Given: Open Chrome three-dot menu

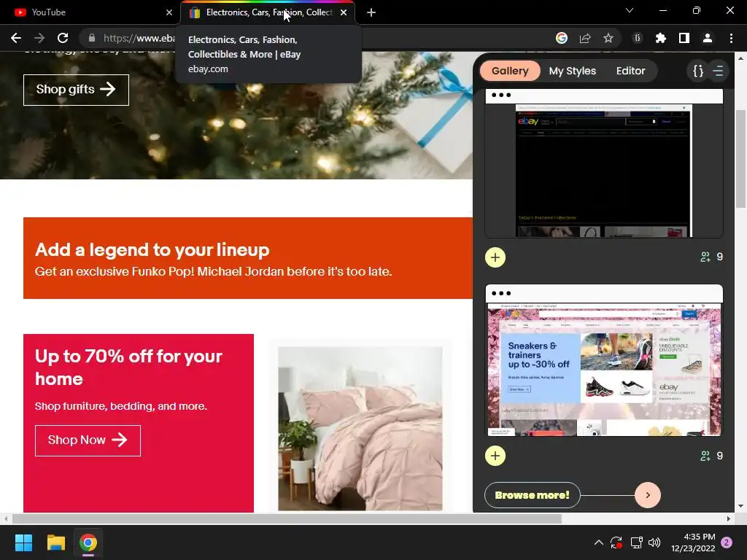Looking at the screenshot, I should point(731,38).
